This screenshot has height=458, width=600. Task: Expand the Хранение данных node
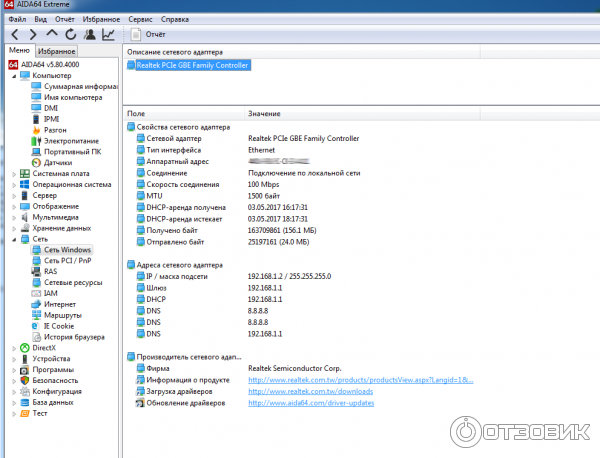pos(14,229)
